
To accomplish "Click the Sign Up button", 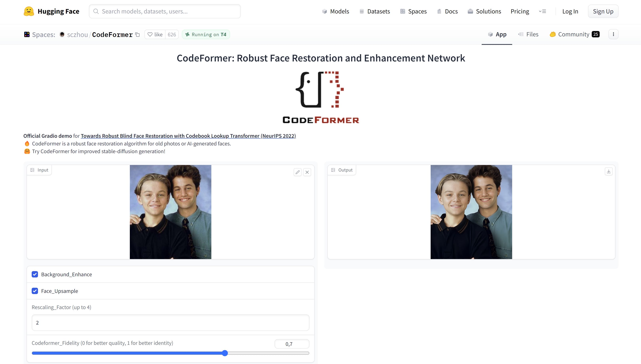I will [x=603, y=11].
